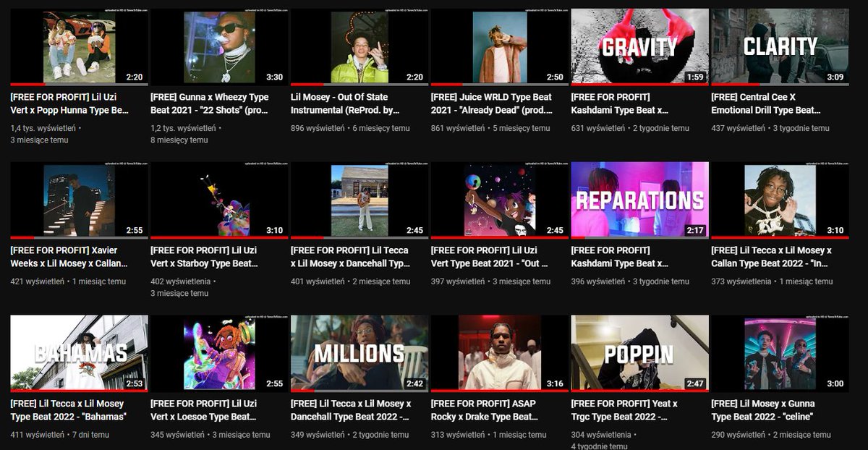Open the Lil Tecca x Callan 2022 thumbnail
Screen dimensions: 868x450
[780, 200]
